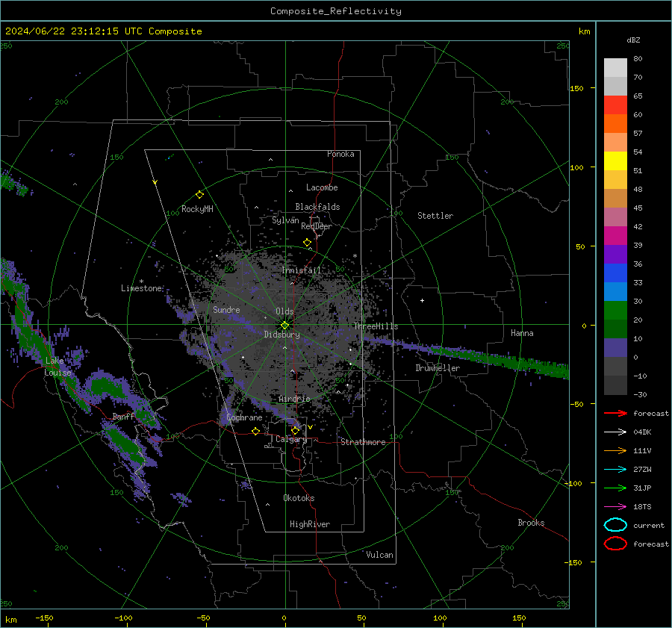Click the Sundre town label
672x628 pixels.
226,309
